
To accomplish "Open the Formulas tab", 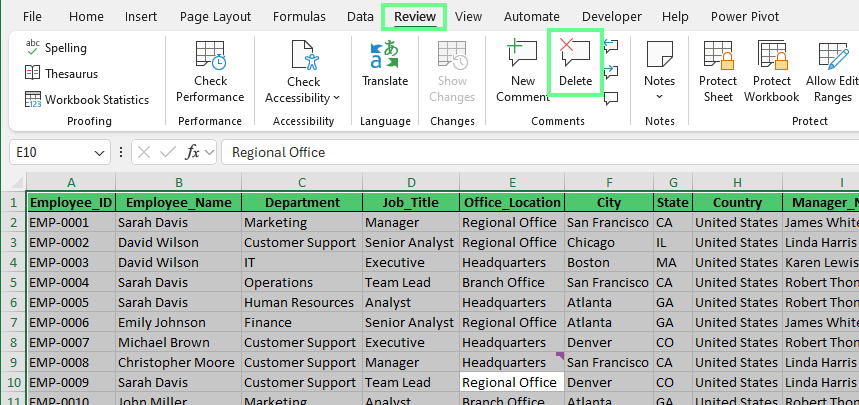I will pyautogui.click(x=299, y=17).
